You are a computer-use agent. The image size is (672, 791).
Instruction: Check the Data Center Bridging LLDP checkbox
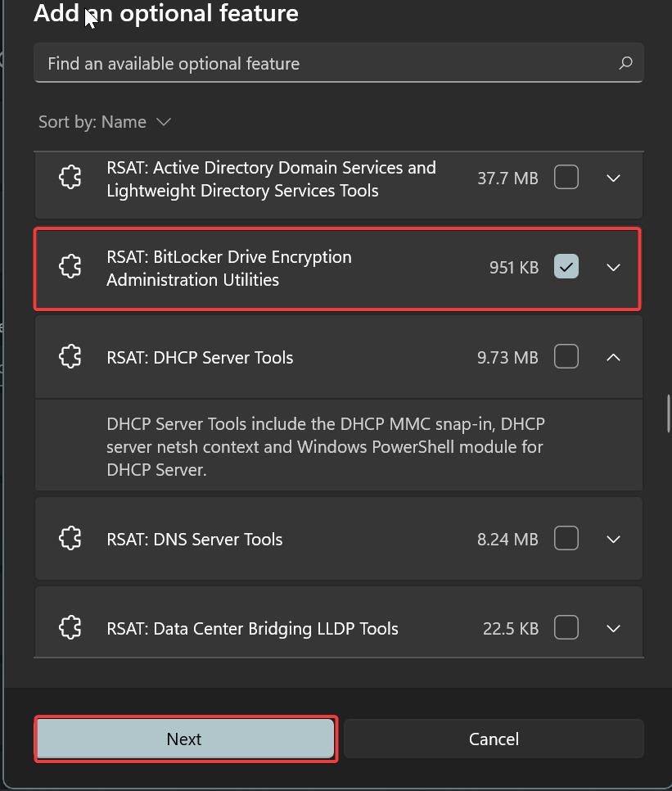tap(566, 627)
